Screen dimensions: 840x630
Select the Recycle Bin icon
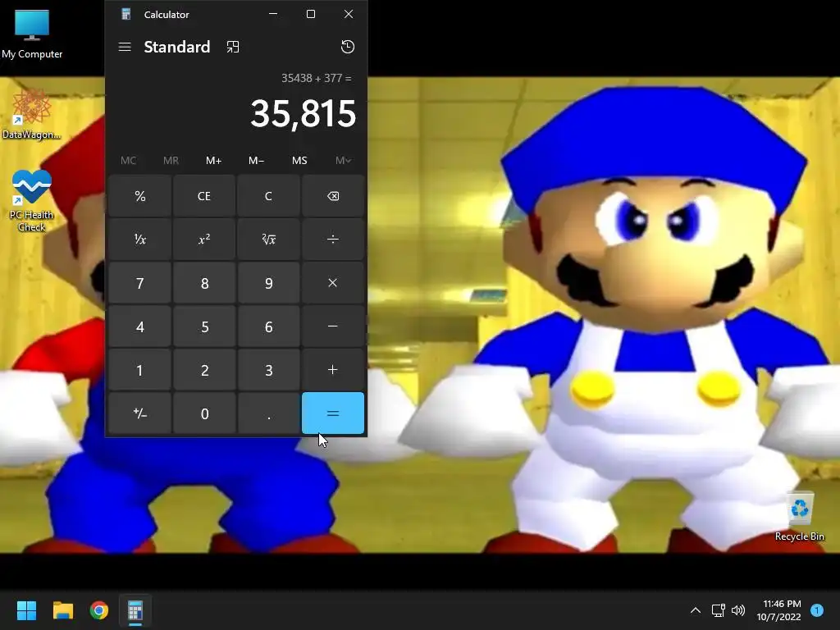799,517
